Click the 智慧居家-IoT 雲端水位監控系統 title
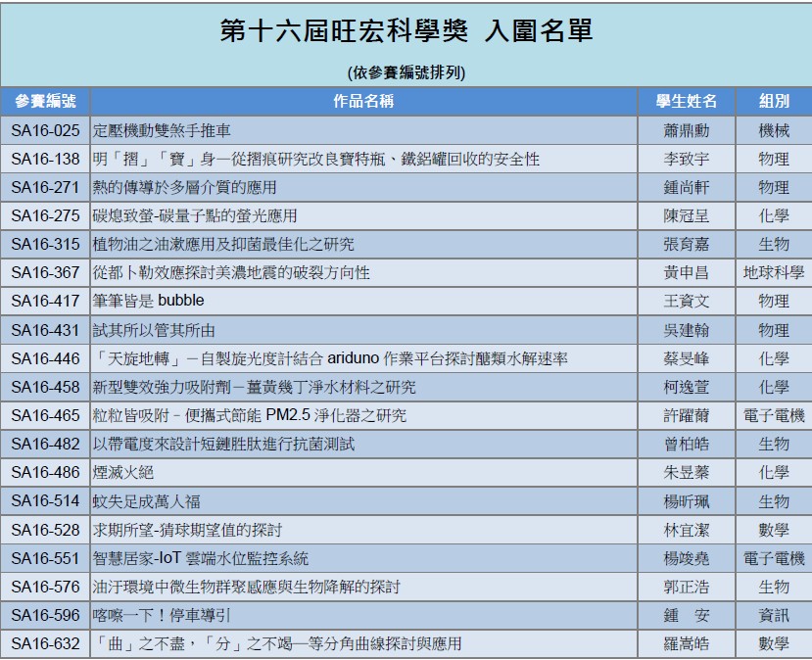The image size is (812, 660). pos(201,558)
